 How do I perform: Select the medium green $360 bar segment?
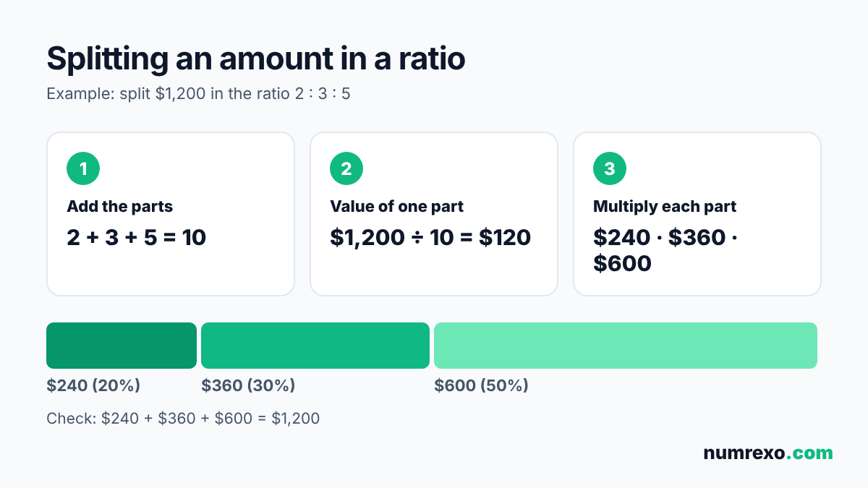(315, 346)
